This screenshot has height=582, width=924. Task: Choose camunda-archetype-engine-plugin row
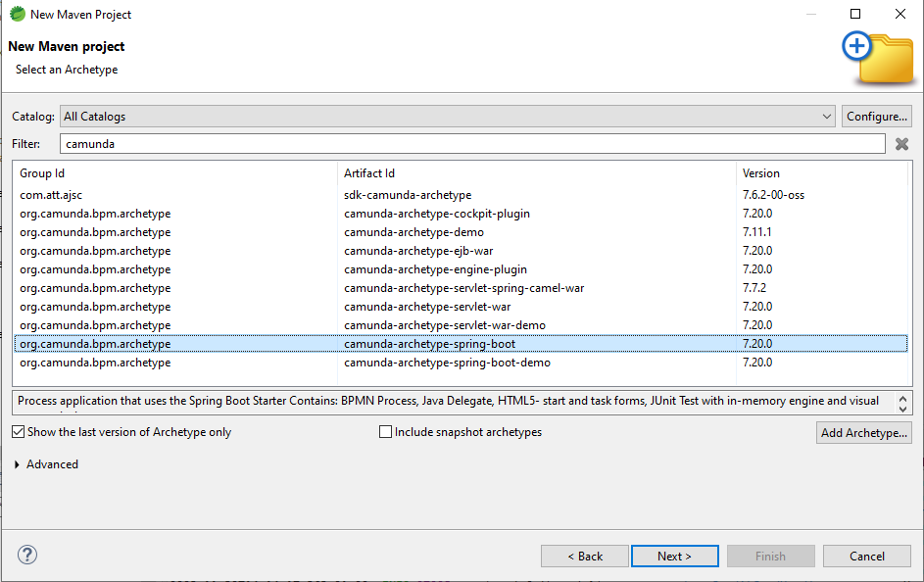click(x=461, y=269)
